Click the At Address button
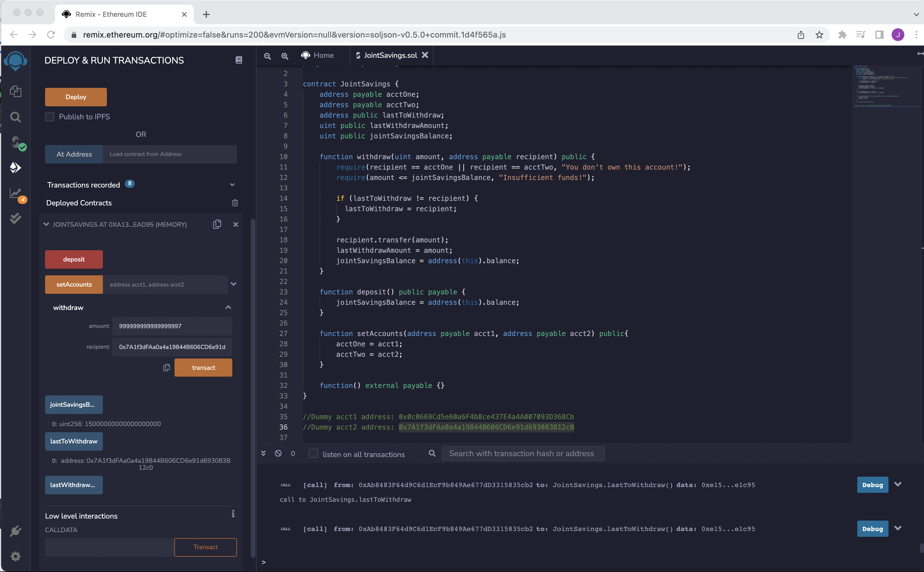 click(74, 154)
